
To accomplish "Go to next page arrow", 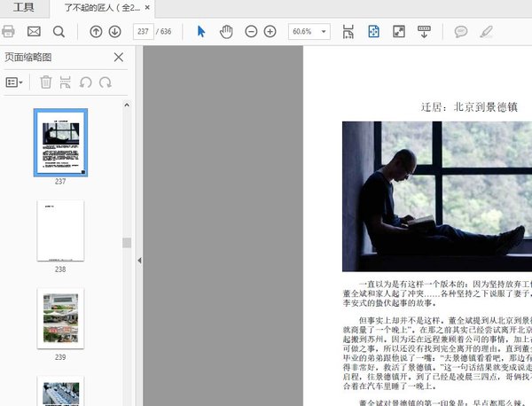I will coord(115,32).
